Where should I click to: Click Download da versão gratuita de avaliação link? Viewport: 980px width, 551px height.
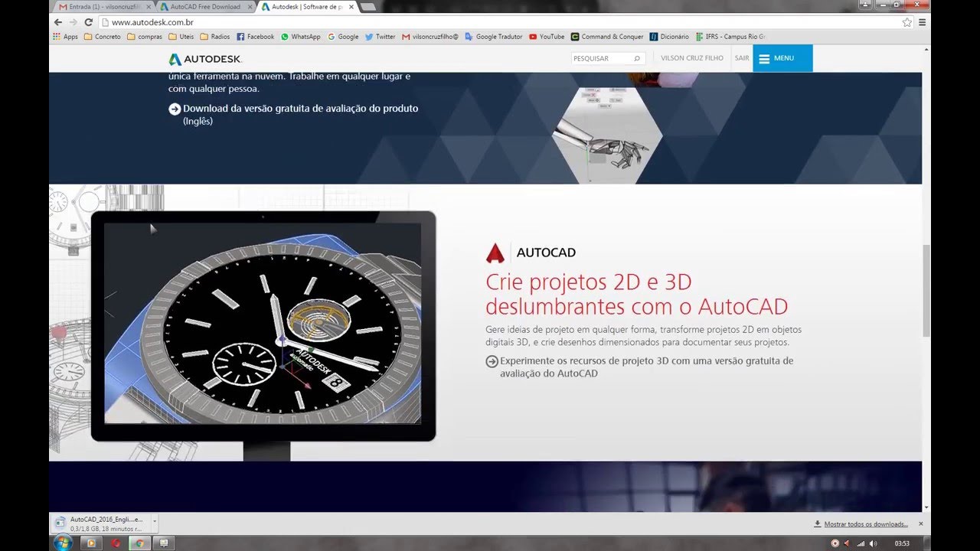pyautogui.click(x=300, y=114)
